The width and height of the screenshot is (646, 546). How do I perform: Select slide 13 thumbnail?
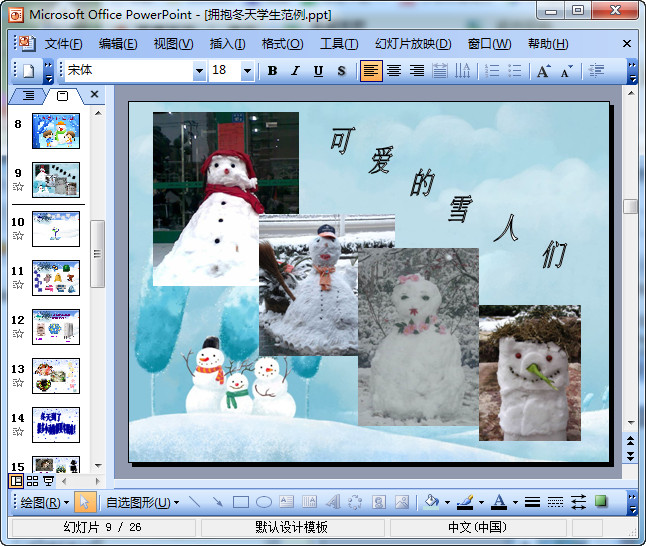(x=56, y=376)
